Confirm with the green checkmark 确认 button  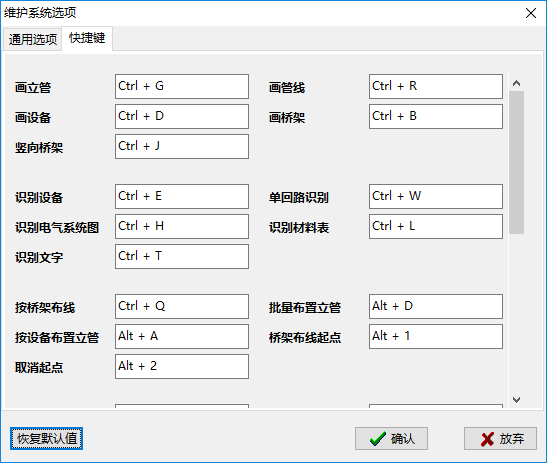pyautogui.click(x=391, y=439)
